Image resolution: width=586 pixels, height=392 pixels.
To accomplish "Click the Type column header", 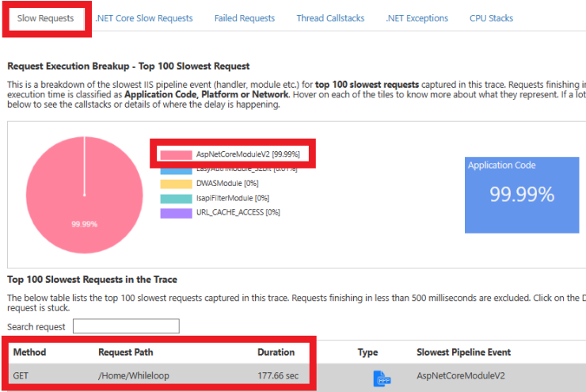I will tap(367, 352).
